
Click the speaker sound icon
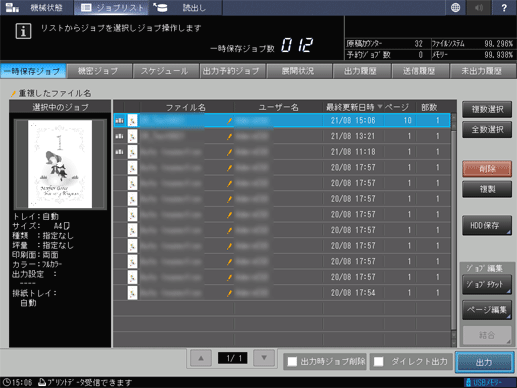click(x=479, y=7)
